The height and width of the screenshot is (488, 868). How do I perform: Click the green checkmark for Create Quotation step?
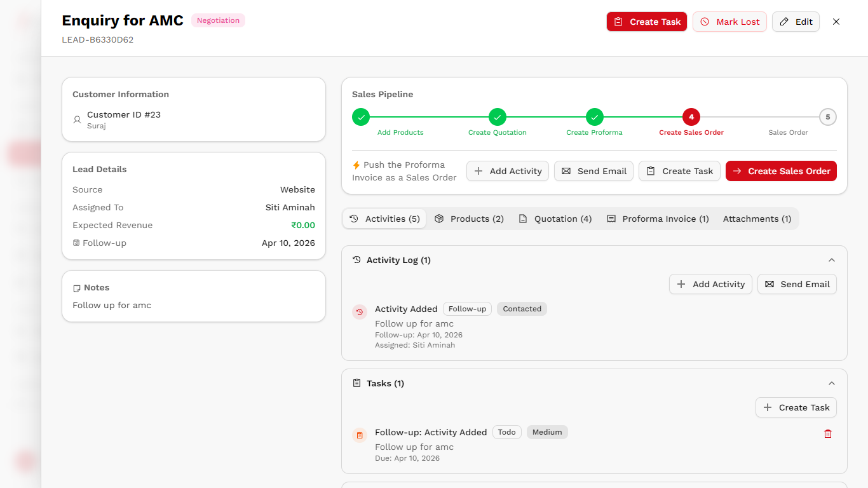[498, 117]
